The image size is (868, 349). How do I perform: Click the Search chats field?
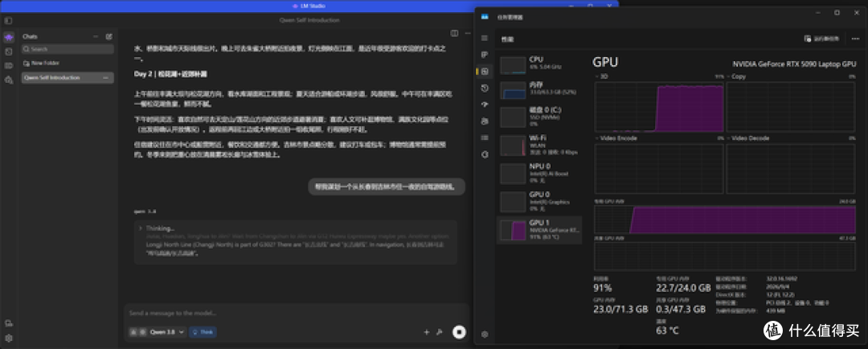click(68, 49)
